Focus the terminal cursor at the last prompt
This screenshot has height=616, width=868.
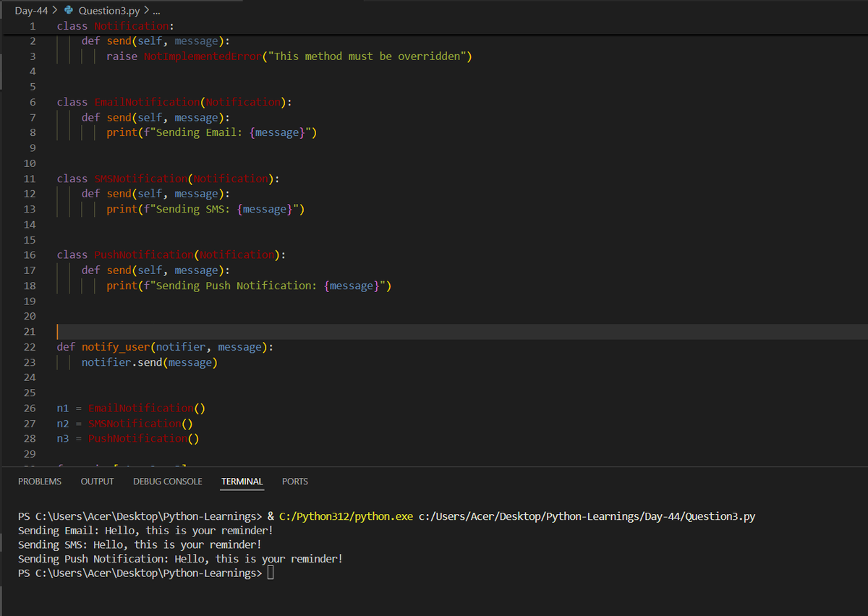[271, 573]
